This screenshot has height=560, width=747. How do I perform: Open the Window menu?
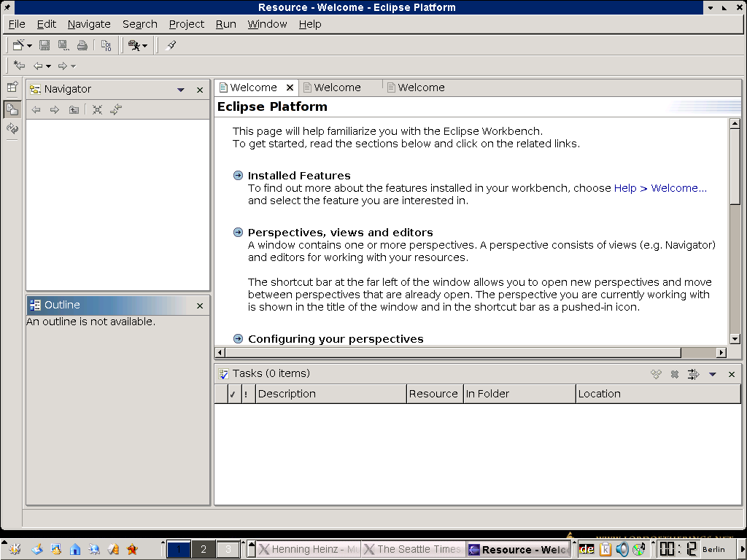coord(267,24)
